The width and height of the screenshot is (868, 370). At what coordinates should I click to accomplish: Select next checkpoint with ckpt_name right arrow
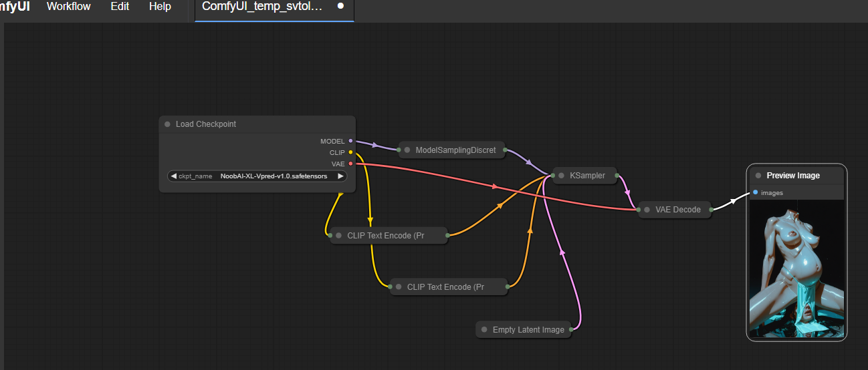[340, 176]
